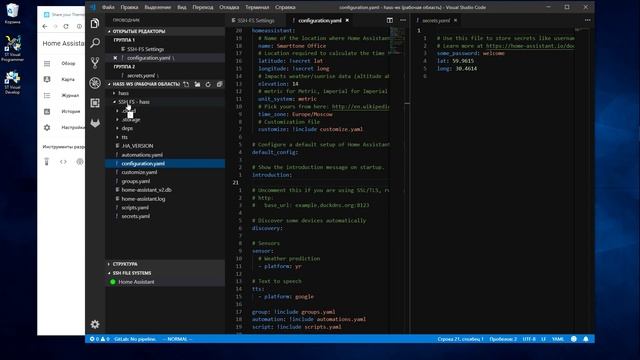The height and width of the screenshot is (360, 640).
Task: Open ST Visual Develop desktop icon
Action: click(12, 82)
